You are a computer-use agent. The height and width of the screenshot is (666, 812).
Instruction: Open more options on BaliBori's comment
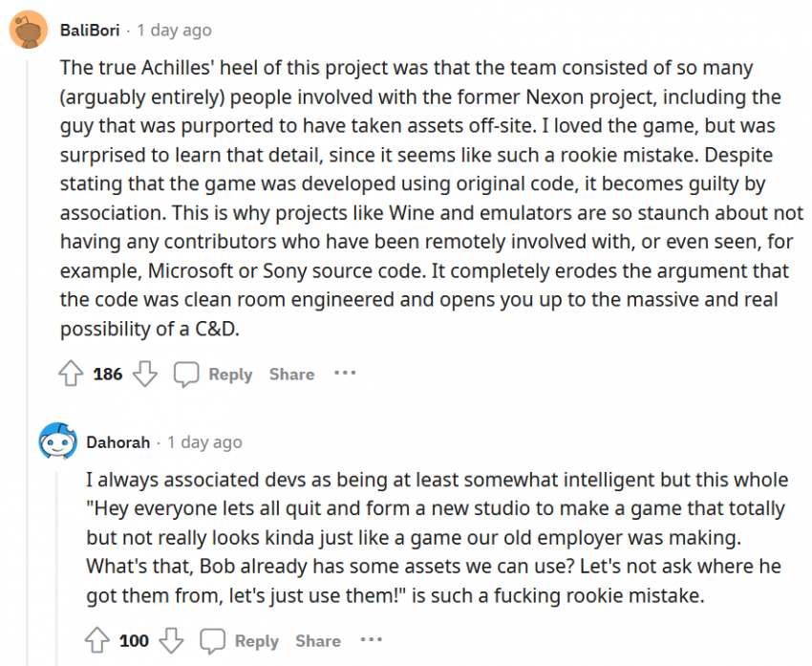(x=345, y=374)
